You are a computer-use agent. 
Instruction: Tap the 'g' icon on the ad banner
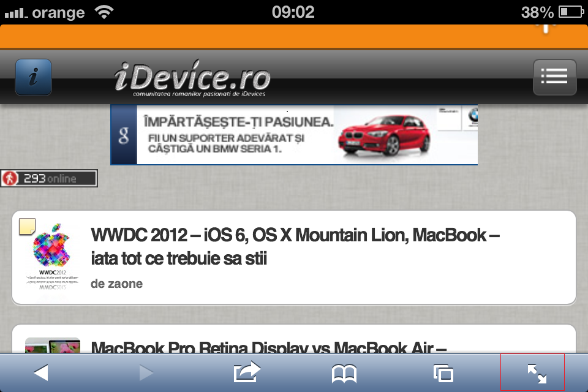[124, 136]
